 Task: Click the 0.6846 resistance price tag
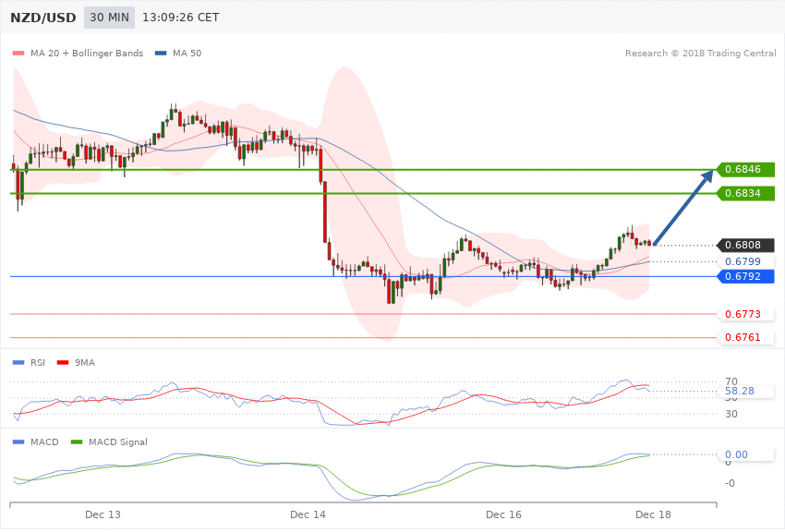746,169
